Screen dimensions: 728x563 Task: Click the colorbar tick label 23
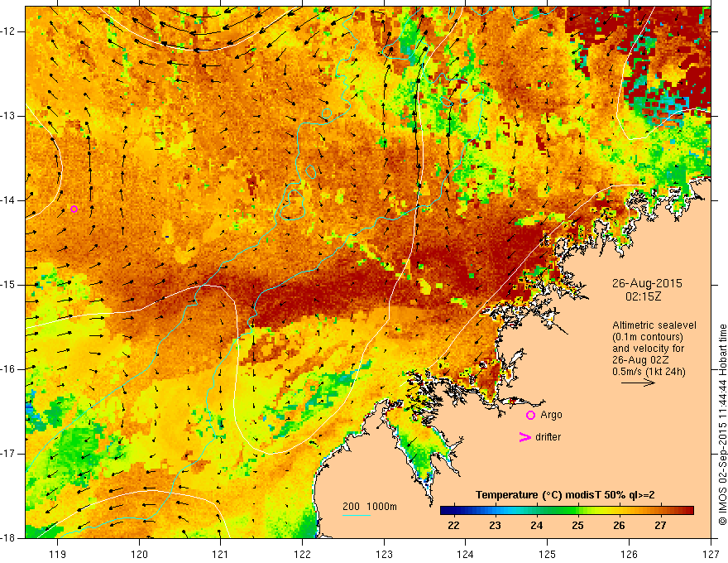495,526
